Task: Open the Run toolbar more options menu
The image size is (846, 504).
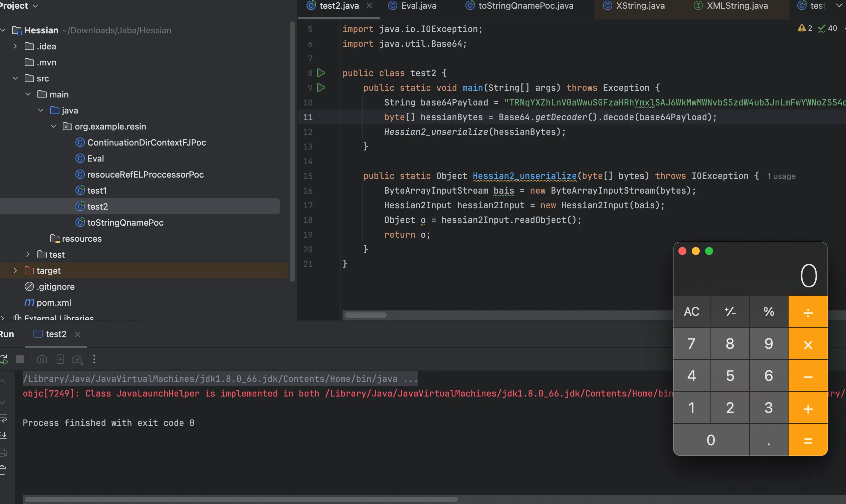Action: (94, 359)
